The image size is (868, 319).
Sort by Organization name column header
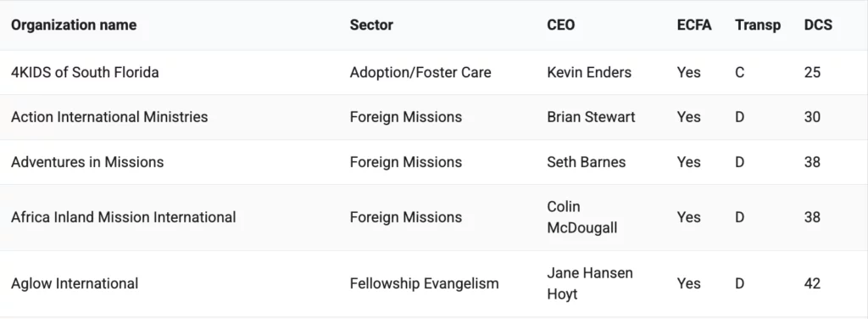click(x=74, y=25)
